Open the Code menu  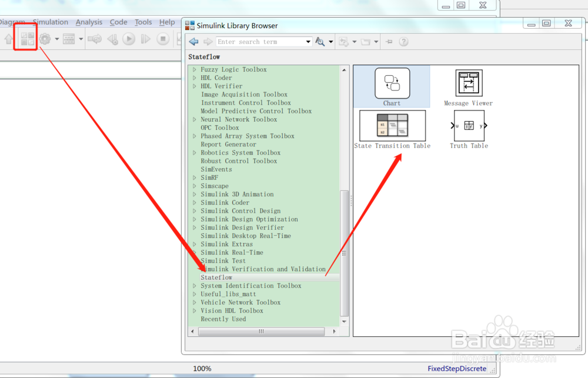[119, 22]
